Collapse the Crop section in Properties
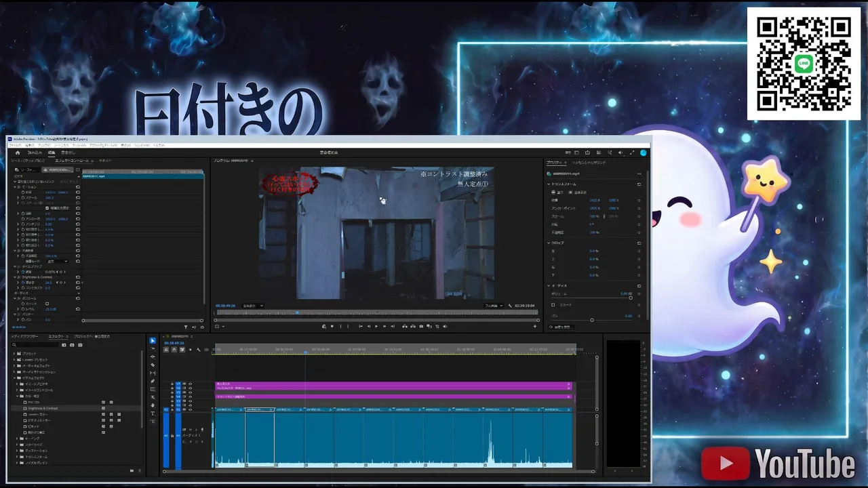 (x=549, y=243)
